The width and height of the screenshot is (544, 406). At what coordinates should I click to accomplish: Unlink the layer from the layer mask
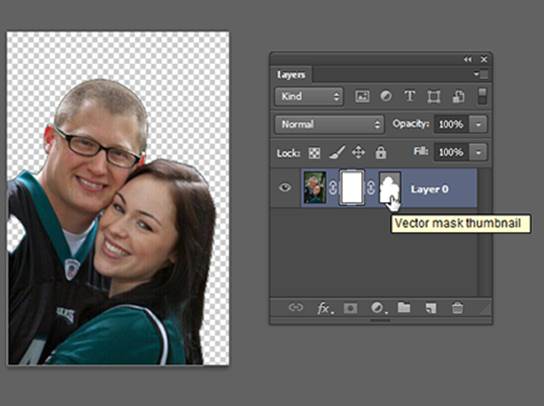coord(333,188)
